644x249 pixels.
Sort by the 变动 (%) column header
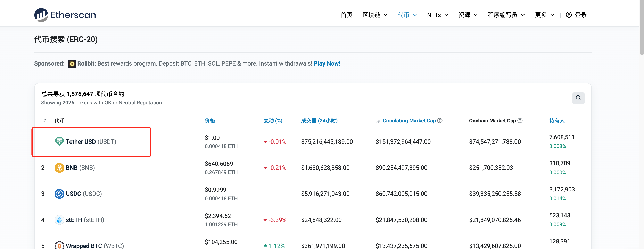pos(273,121)
